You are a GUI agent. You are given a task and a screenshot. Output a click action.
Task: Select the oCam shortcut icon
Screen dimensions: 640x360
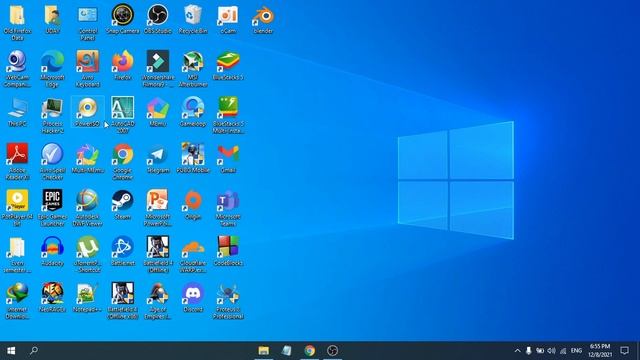pyautogui.click(x=228, y=19)
